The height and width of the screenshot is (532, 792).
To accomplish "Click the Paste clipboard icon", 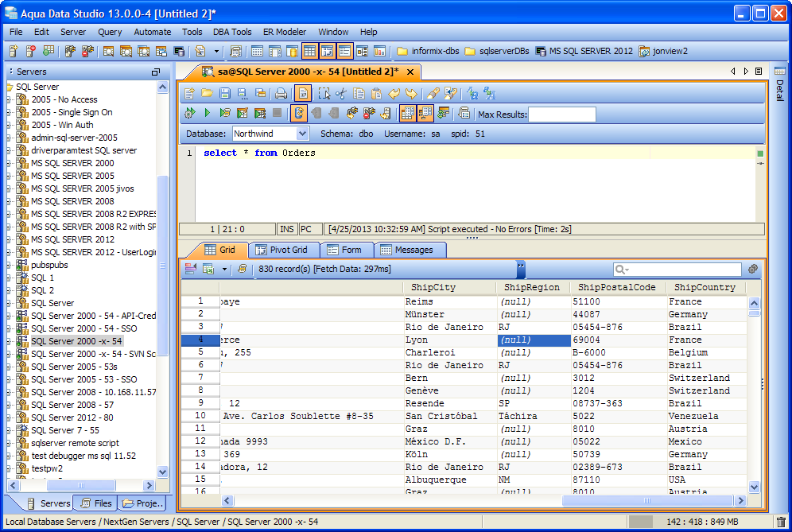I will (376, 93).
